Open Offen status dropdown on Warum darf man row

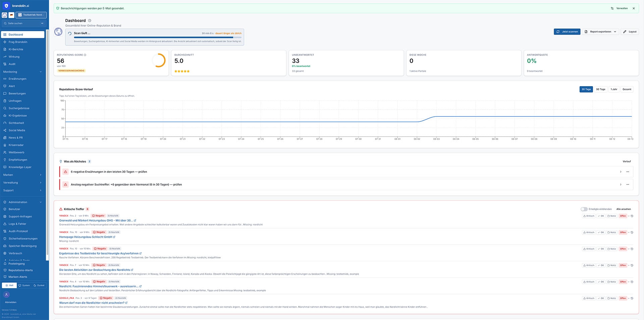pos(624,298)
